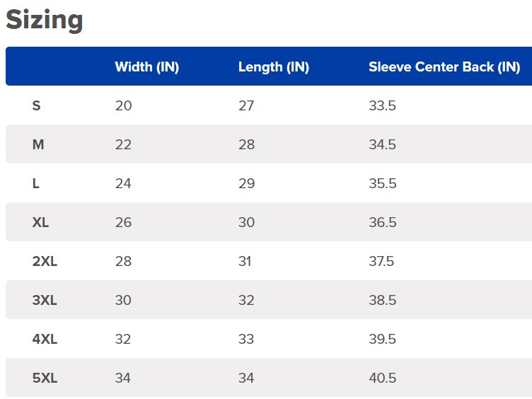This screenshot has height=399, width=532.
Task: Select the Width (IN) column header
Action: pos(147,67)
